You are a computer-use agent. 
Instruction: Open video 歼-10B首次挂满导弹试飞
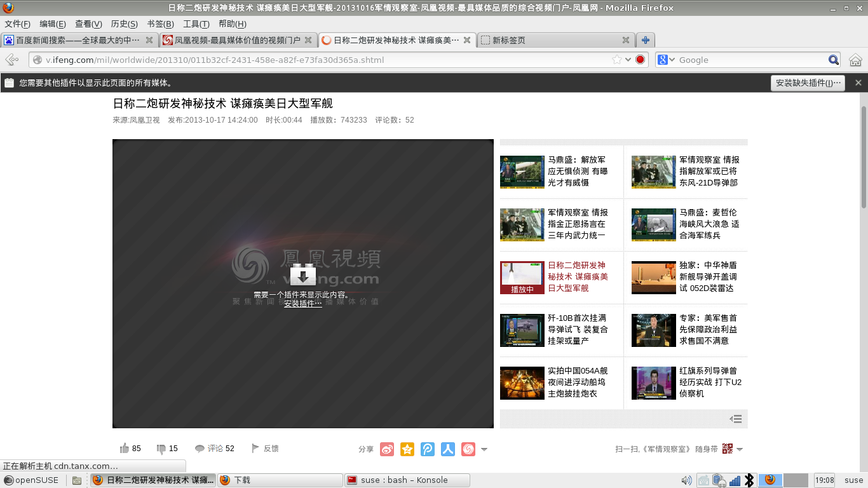(578, 329)
